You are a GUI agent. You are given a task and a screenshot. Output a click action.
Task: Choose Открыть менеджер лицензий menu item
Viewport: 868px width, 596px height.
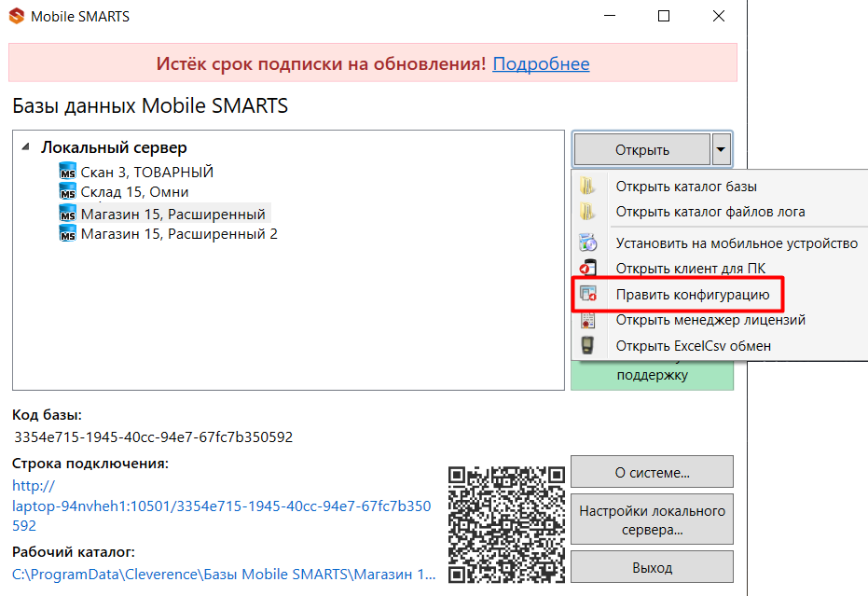[x=710, y=320]
